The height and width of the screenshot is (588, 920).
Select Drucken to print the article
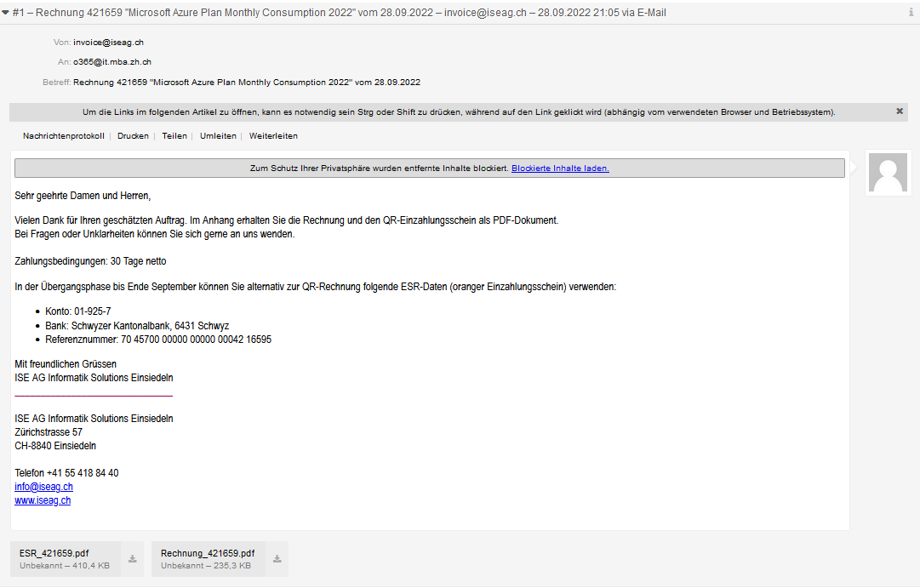coord(133,135)
